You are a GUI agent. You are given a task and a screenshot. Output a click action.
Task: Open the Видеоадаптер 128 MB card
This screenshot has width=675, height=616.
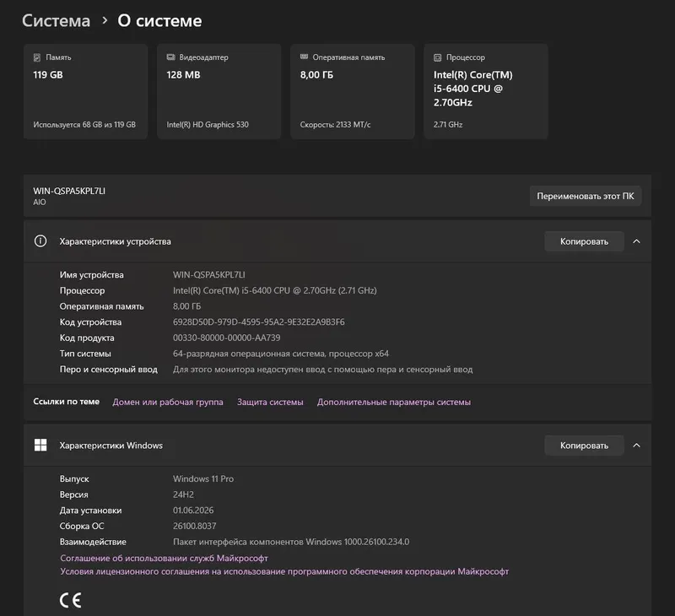[219, 91]
